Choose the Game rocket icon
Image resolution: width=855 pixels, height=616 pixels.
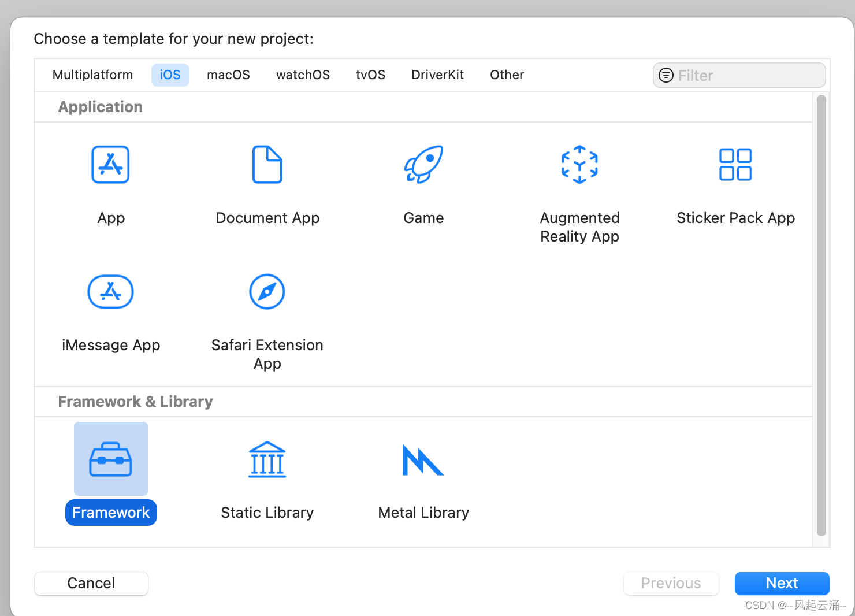coord(423,165)
